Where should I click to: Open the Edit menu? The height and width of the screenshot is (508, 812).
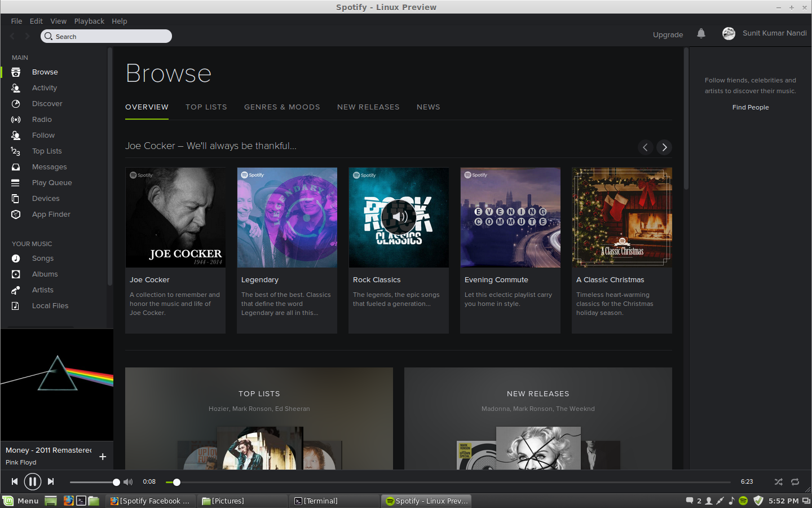(x=36, y=21)
